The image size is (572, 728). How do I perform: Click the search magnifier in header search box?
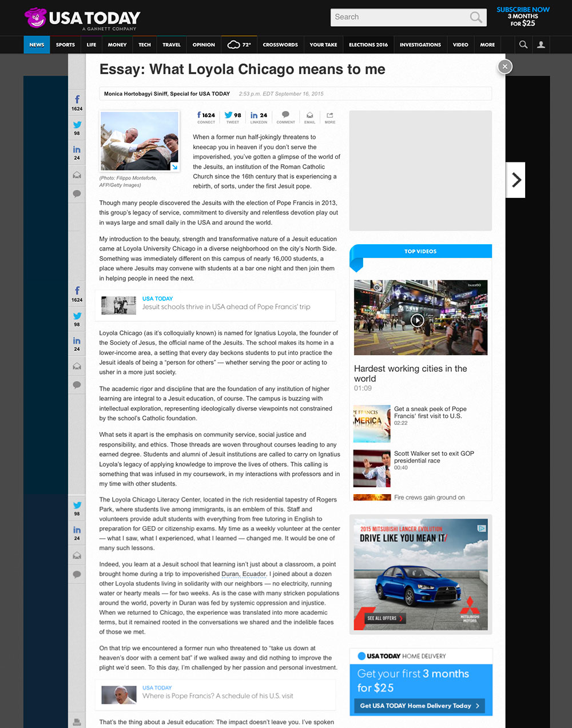[x=476, y=17]
